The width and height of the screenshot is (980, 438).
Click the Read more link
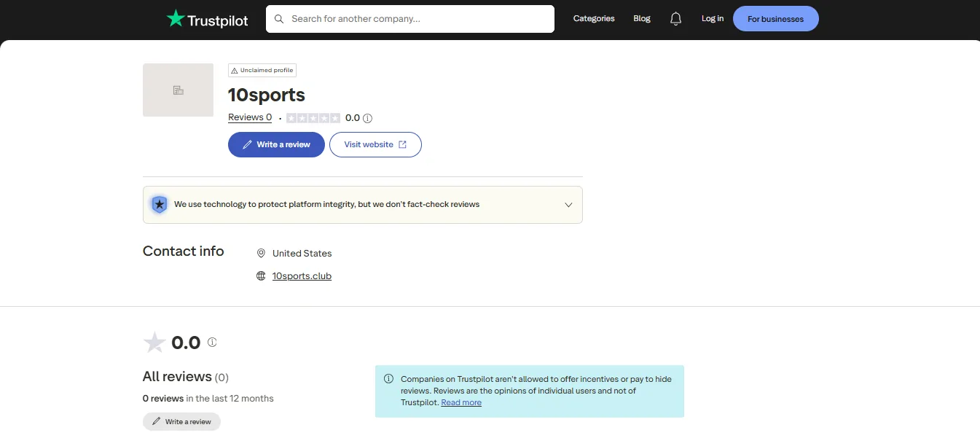tap(461, 402)
